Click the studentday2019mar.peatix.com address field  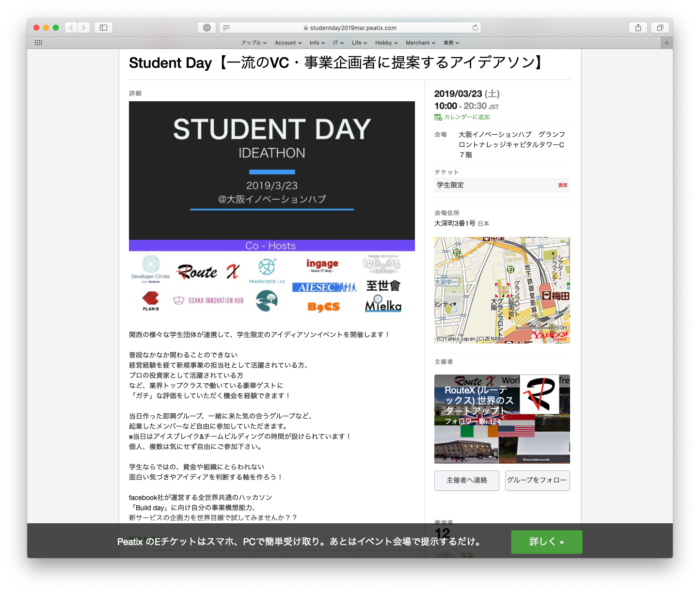pyautogui.click(x=350, y=28)
